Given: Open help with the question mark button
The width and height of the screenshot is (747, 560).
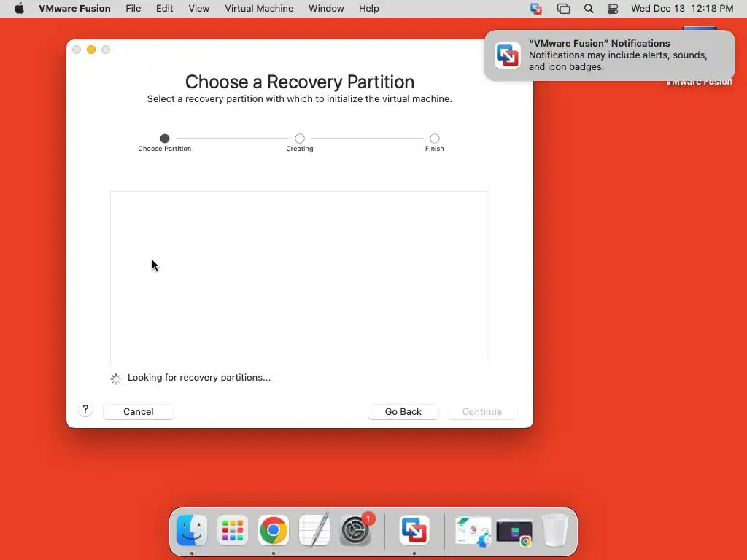Looking at the screenshot, I should coord(85,410).
